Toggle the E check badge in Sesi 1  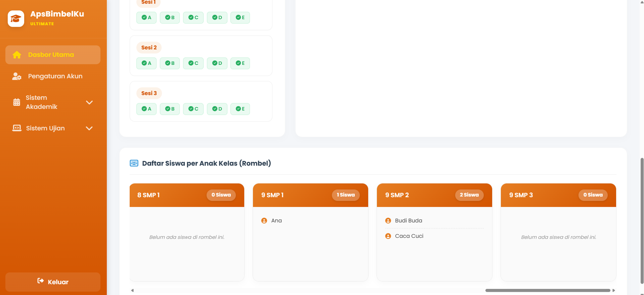(x=240, y=17)
